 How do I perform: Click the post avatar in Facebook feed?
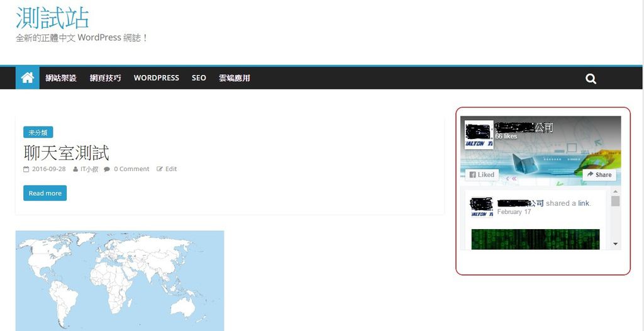click(481, 207)
